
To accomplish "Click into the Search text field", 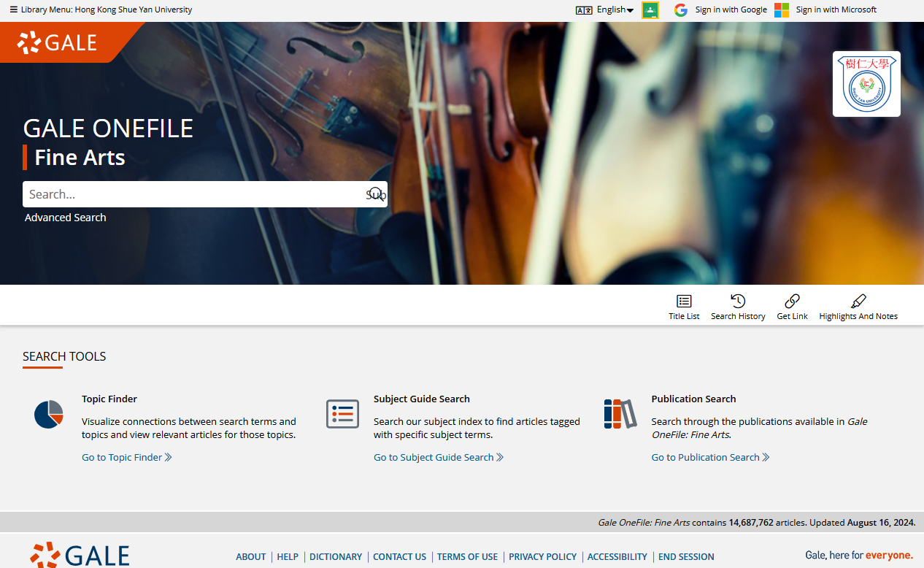I will [x=193, y=194].
